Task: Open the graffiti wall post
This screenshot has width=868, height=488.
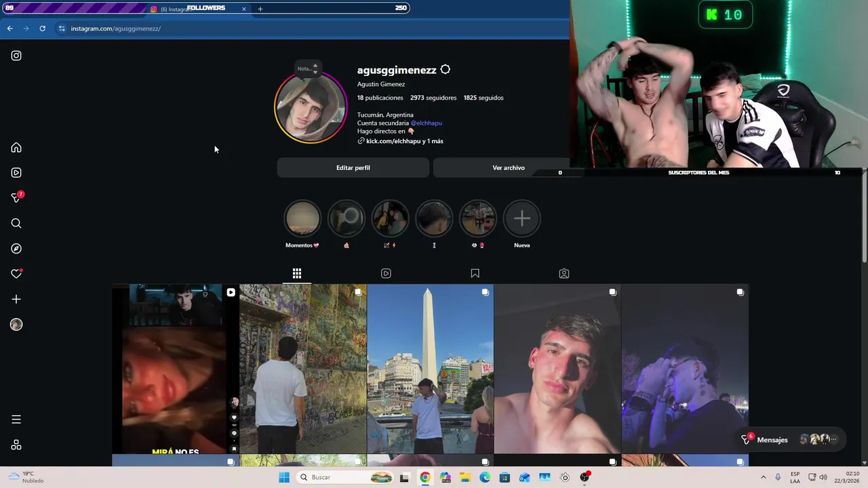Action: (303, 369)
